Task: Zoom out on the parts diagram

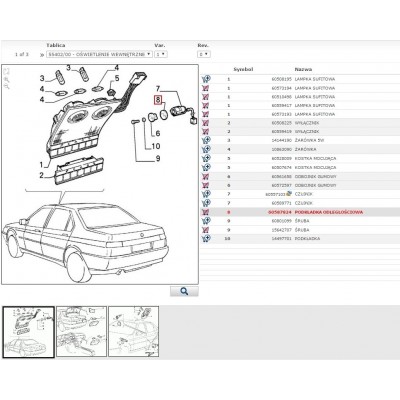Action: pyautogui.click(x=7, y=86)
